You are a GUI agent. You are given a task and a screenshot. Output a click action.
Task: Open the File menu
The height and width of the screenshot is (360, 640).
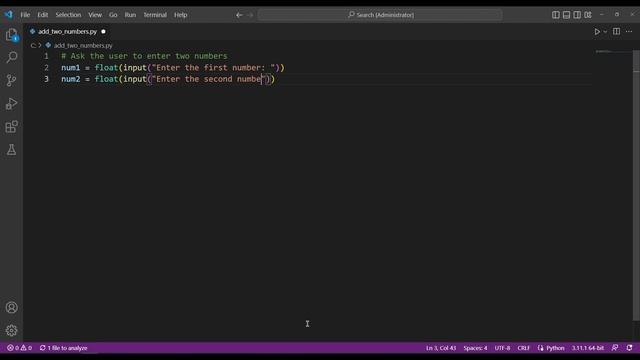coord(25,15)
